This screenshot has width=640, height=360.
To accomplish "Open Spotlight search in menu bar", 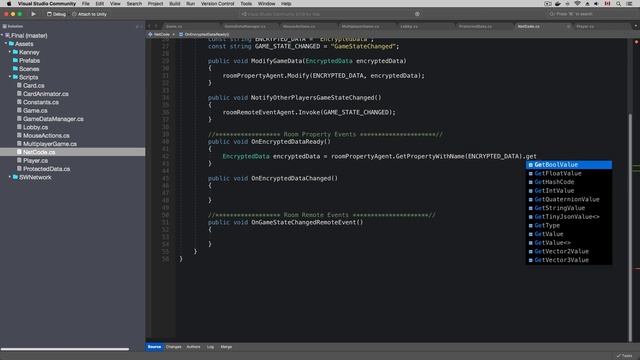I will [x=618, y=4].
